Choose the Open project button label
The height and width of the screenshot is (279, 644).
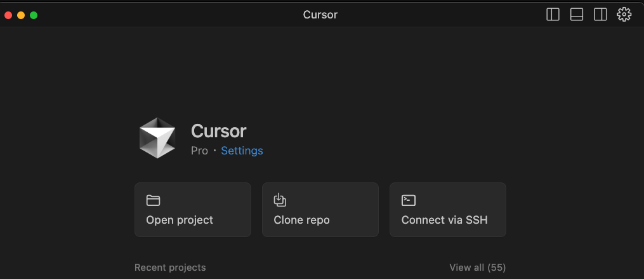tap(180, 220)
